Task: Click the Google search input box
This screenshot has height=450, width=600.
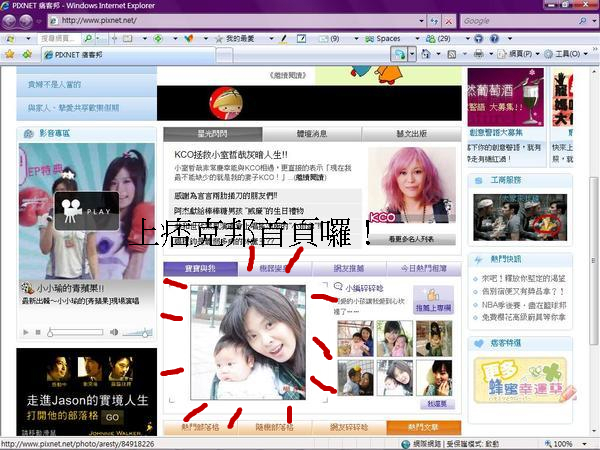Action: click(519, 21)
